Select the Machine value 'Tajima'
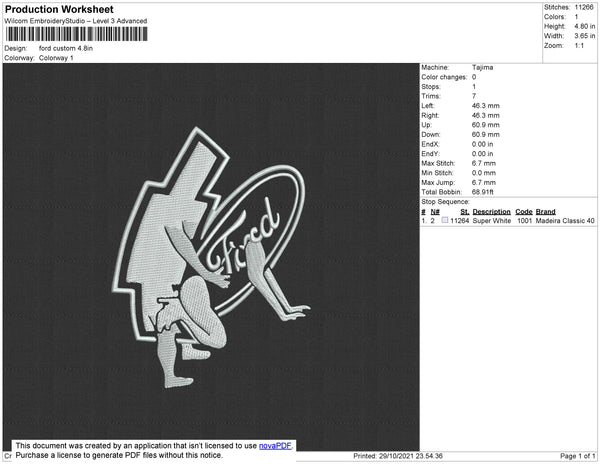Viewport: 600px width, 464px height. 483,67
